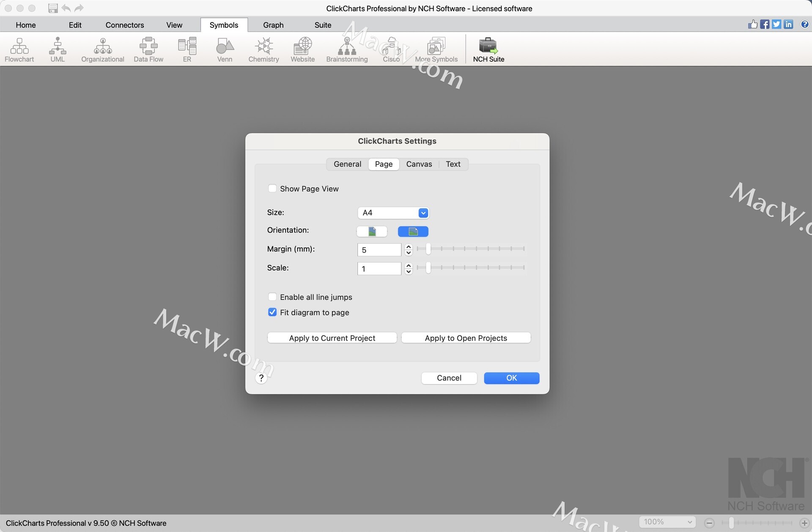Confirm settings with OK
This screenshot has height=532, width=812.
pyautogui.click(x=512, y=378)
